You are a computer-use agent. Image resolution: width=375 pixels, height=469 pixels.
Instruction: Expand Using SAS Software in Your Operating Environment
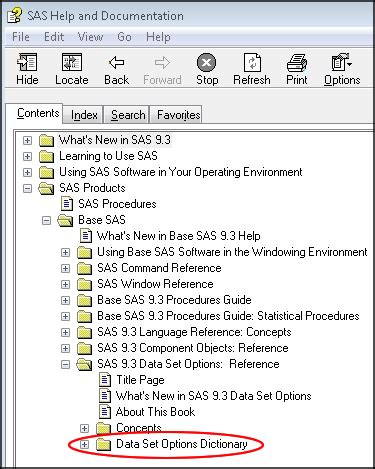click(x=27, y=172)
